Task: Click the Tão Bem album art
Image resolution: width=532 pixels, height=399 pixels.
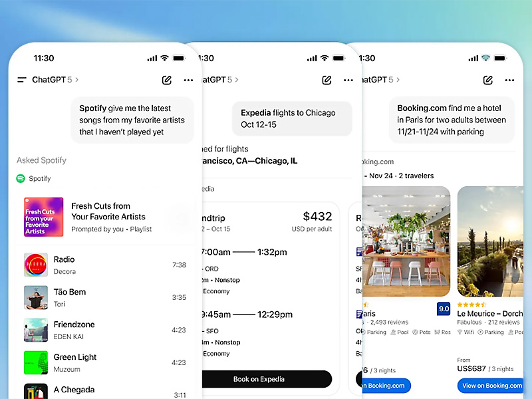Action: click(x=36, y=297)
